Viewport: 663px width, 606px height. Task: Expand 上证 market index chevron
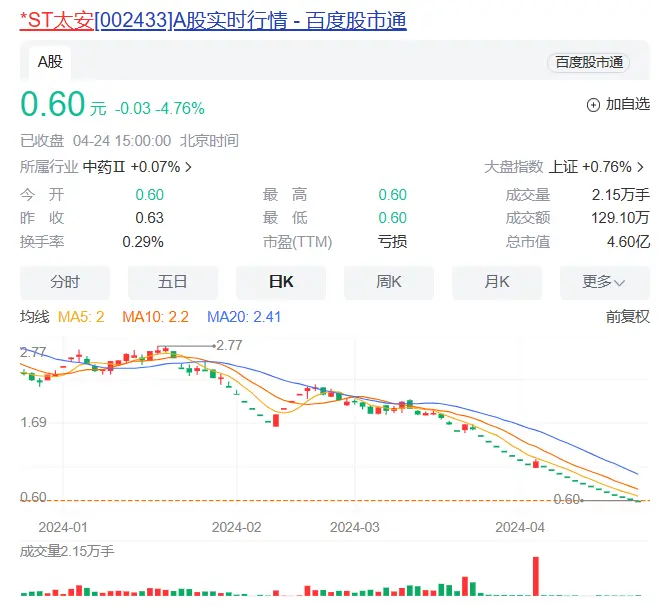click(x=641, y=167)
